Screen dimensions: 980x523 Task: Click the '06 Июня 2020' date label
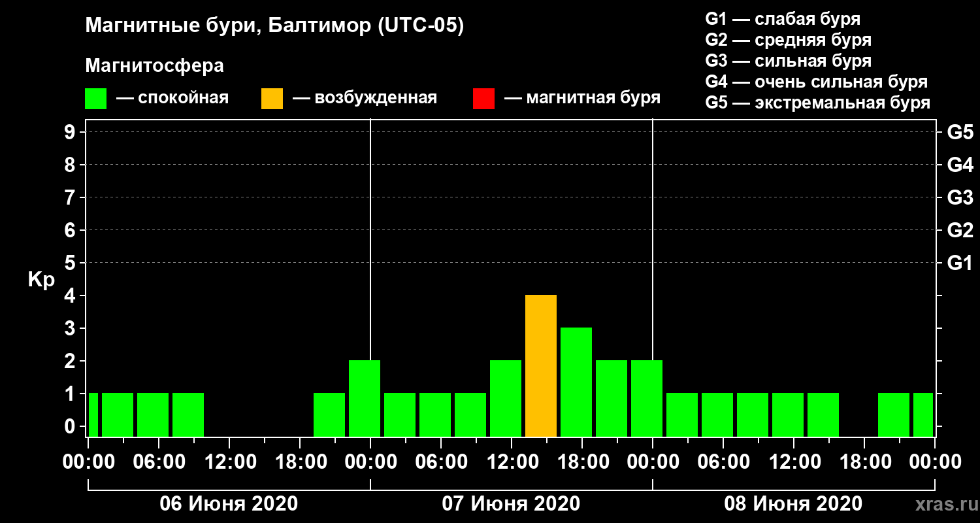(229, 504)
